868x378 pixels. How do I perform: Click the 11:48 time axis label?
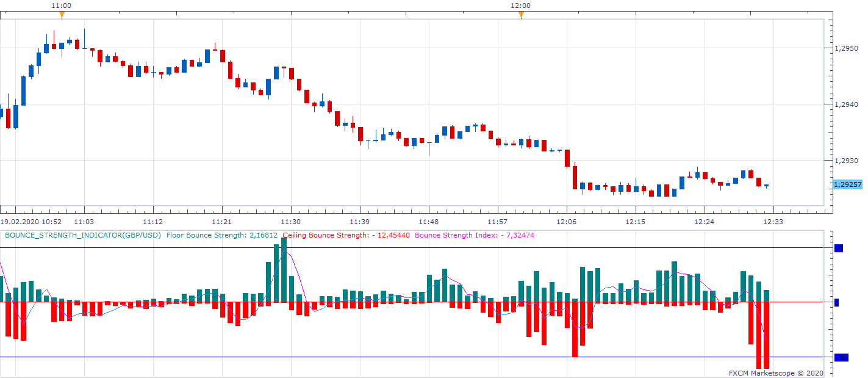tap(429, 222)
